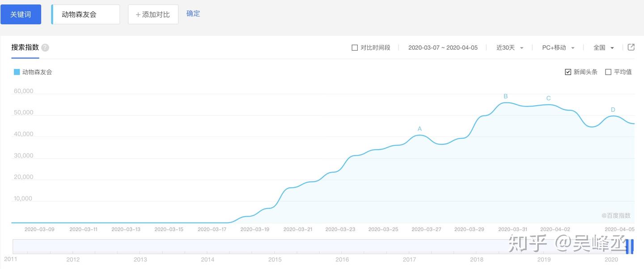Click news marker D on chart
Screen dimensions: 644x269
613,110
